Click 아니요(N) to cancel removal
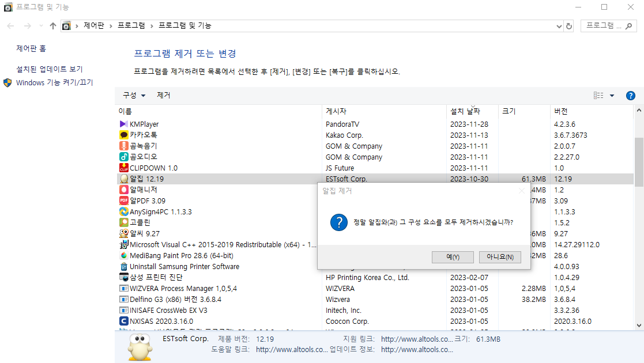 pyautogui.click(x=499, y=257)
